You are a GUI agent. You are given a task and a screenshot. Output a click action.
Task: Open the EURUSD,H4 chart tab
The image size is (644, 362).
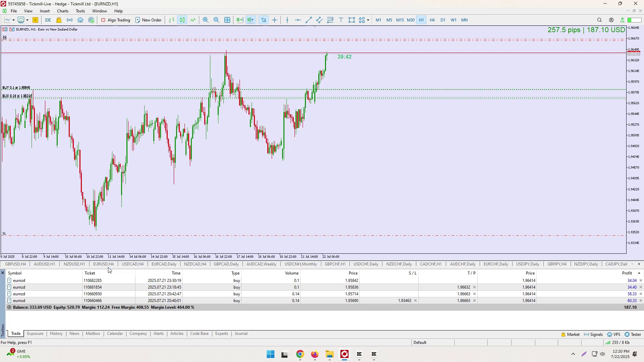(103, 264)
